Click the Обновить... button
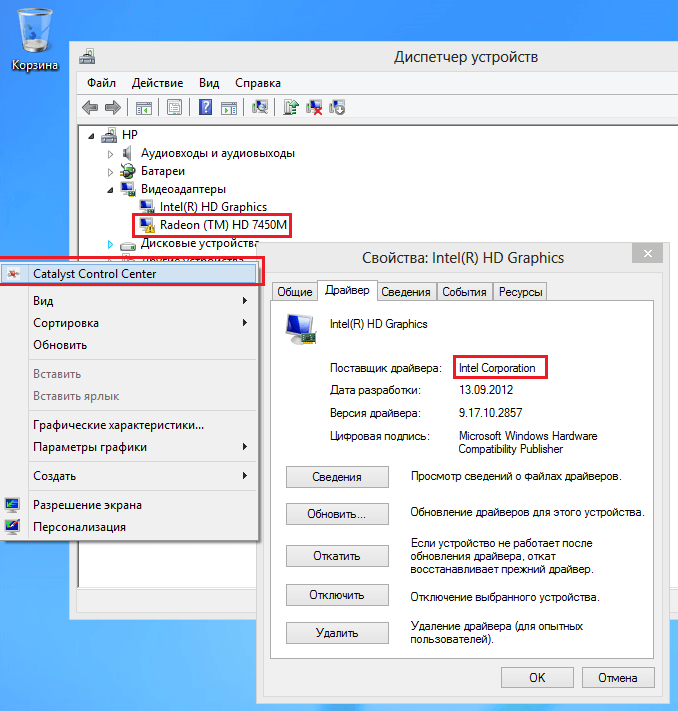The height and width of the screenshot is (711, 678). tap(337, 514)
